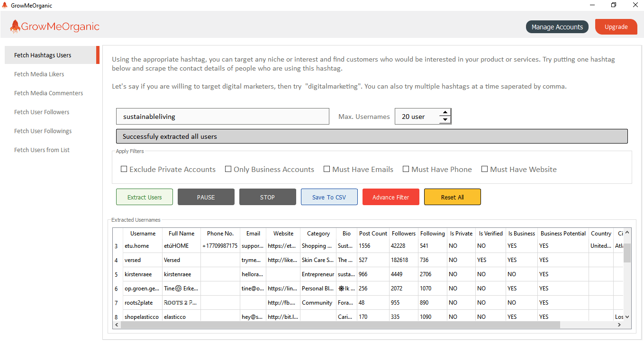Increase Max. Usernames with the up arrow
This screenshot has width=644, height=343.
444,113
